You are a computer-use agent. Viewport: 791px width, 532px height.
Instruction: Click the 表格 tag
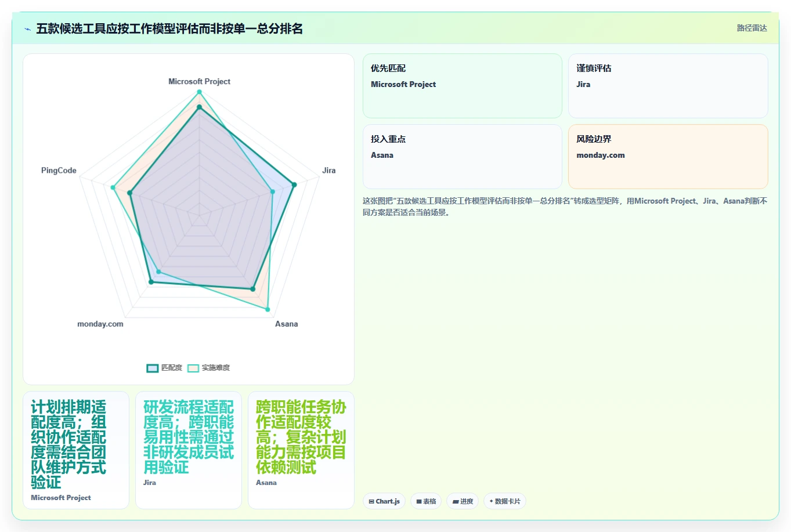click(426, 501)
